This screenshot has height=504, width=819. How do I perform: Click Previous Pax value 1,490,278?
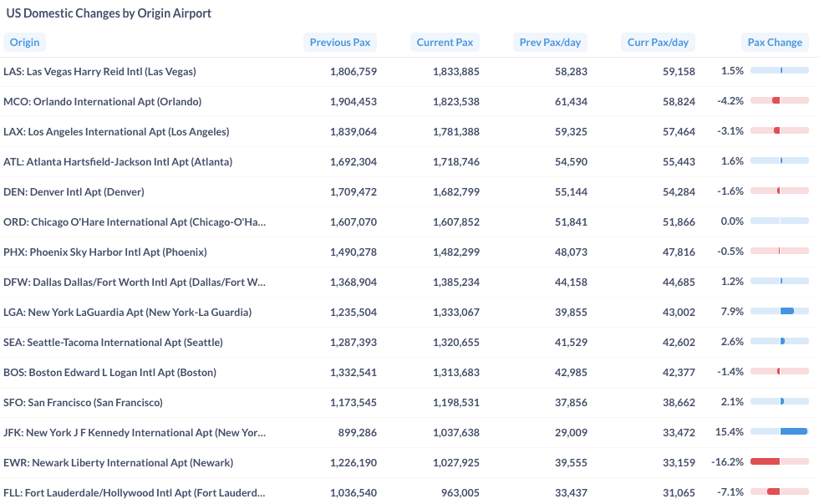coord(353,252)
